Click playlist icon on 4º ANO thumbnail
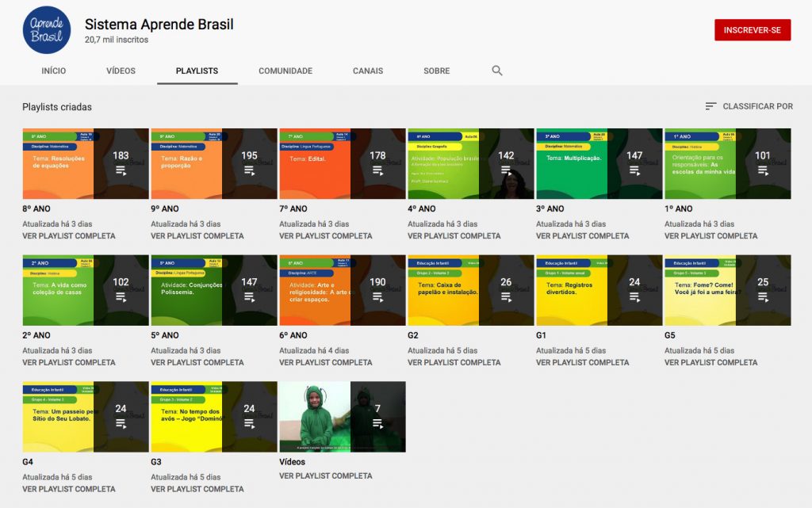This screenshot has width=812, height=508. tap(506, 170)
